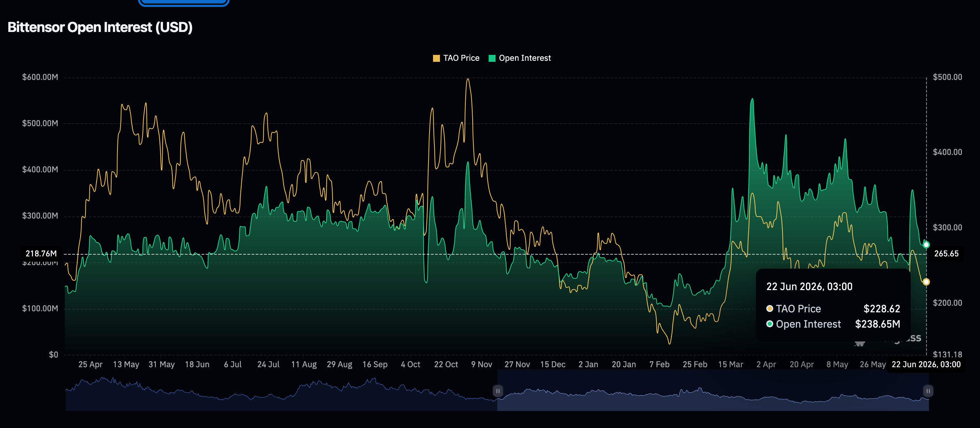Click the '$400.00M' left axis label
Viewport: 980px width, 428px height.
pyautogui.click(x=40, y=170)
